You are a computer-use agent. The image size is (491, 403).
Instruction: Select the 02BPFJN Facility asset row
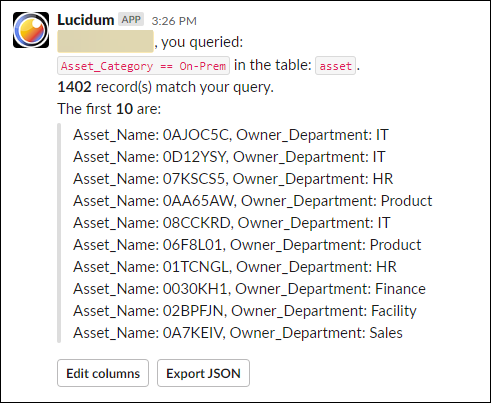(245, 311)
